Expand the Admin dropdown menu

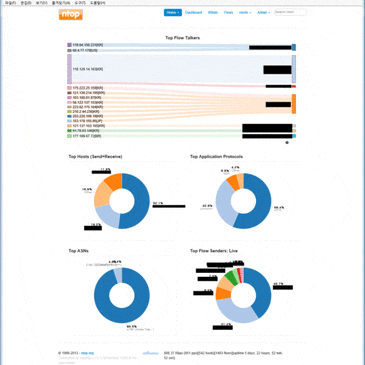point(263,12)
